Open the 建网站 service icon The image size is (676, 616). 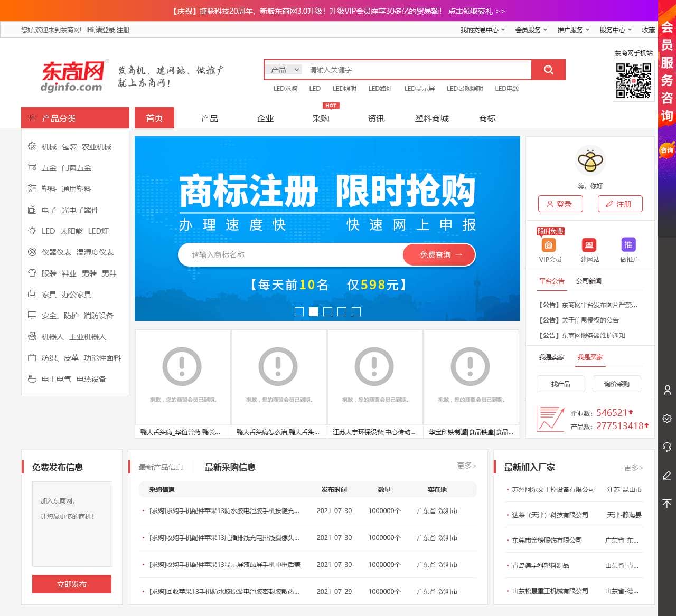[x=589, y=244]
